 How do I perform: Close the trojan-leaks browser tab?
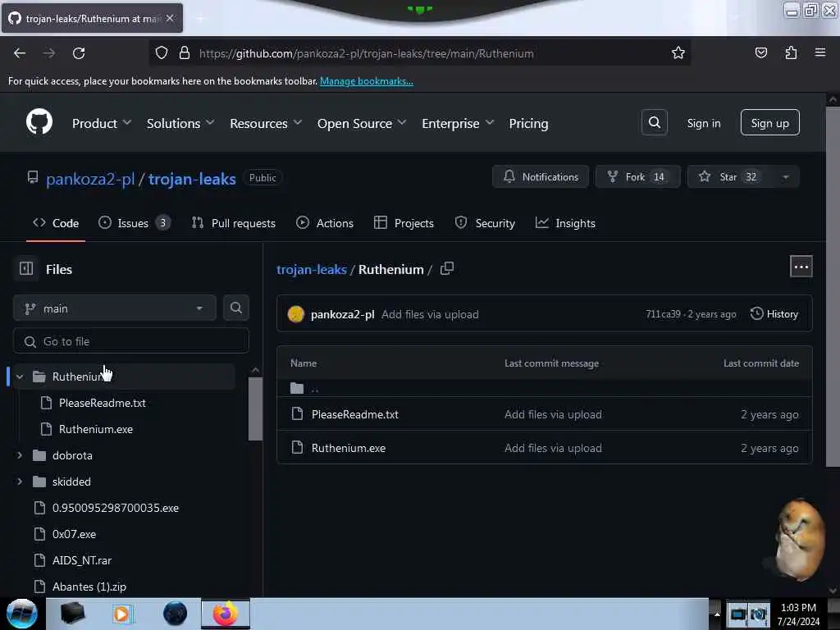click(x=170, y=18)
